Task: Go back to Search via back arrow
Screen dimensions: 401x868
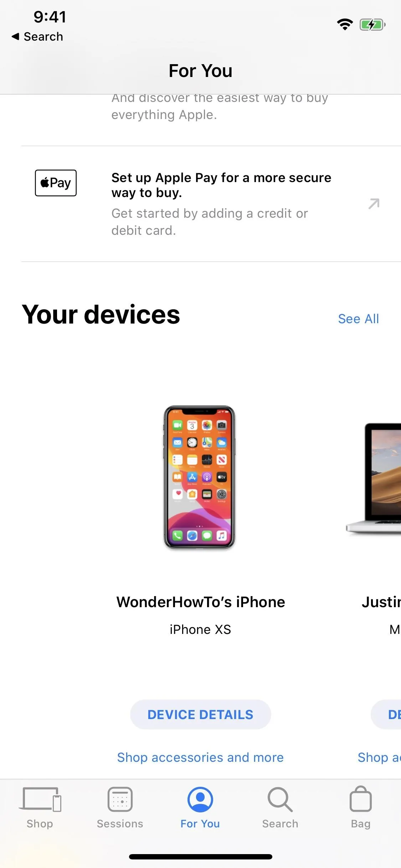Action: 37,36
